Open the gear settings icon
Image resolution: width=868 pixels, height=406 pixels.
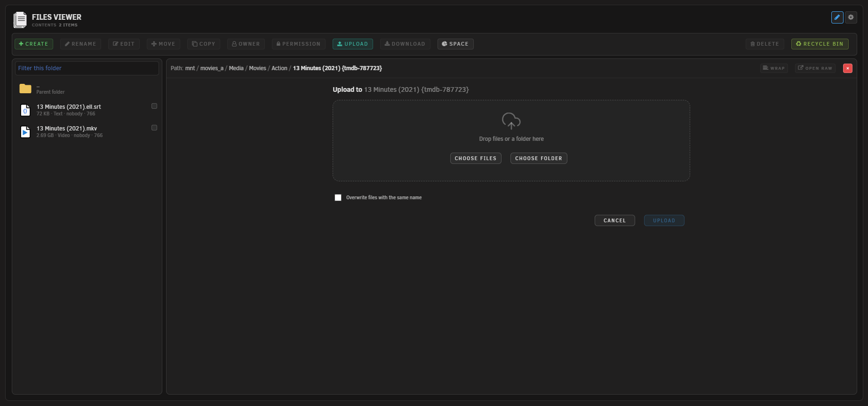click(x=851, y=17)
